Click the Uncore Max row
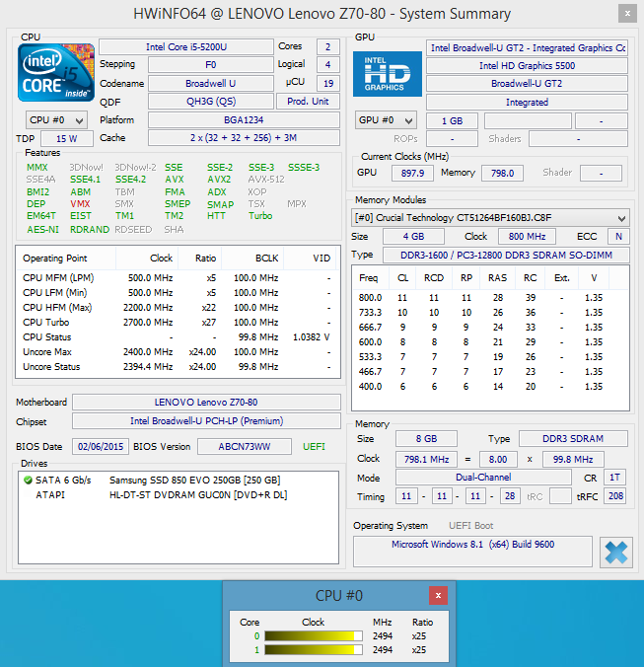The height and width of the screenshot is (667, 644). pyautogui.click(x=178, y=352)
